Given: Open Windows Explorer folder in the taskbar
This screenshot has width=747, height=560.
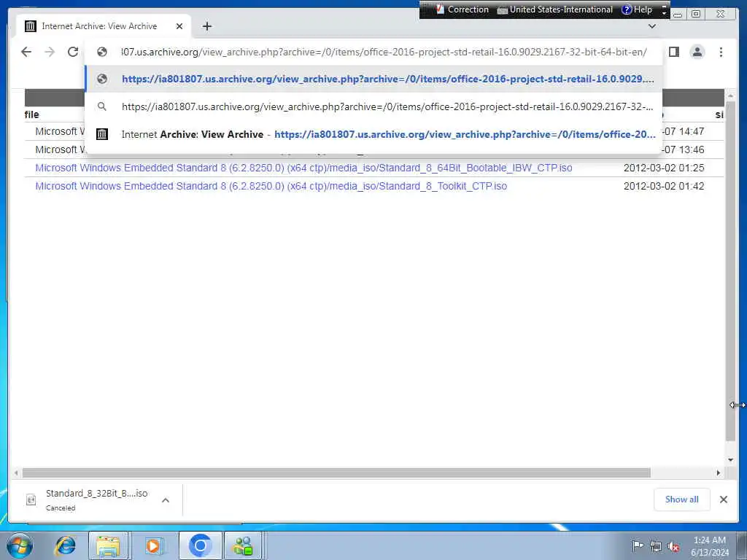Looking at the screenshot, I should [x=108, y=545].
